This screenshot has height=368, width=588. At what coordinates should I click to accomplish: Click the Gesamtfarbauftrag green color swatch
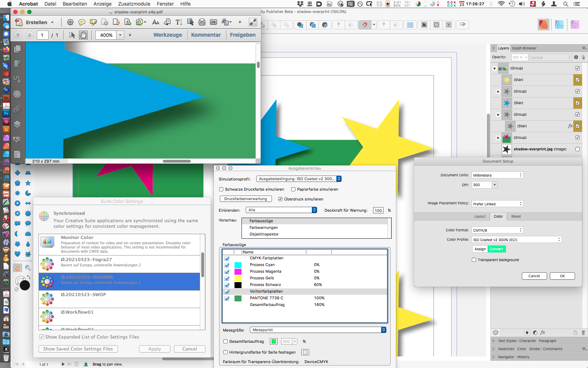274,341
